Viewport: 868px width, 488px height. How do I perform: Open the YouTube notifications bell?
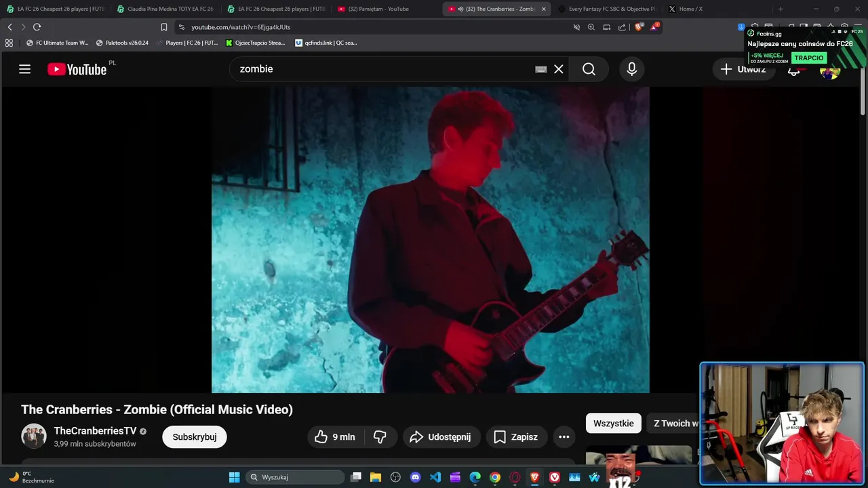coord(794,69)
